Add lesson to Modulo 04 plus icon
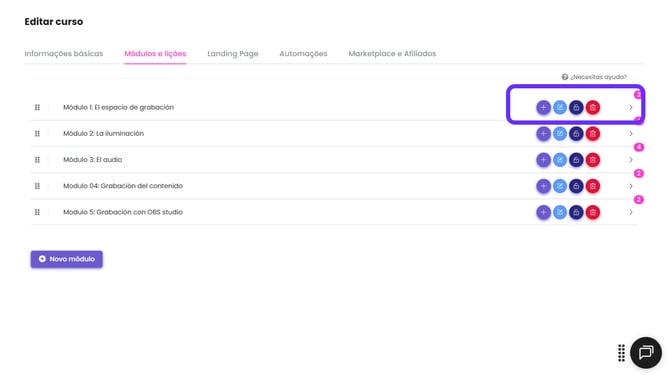Screen dimensions: 670x375 click(543, 186)
